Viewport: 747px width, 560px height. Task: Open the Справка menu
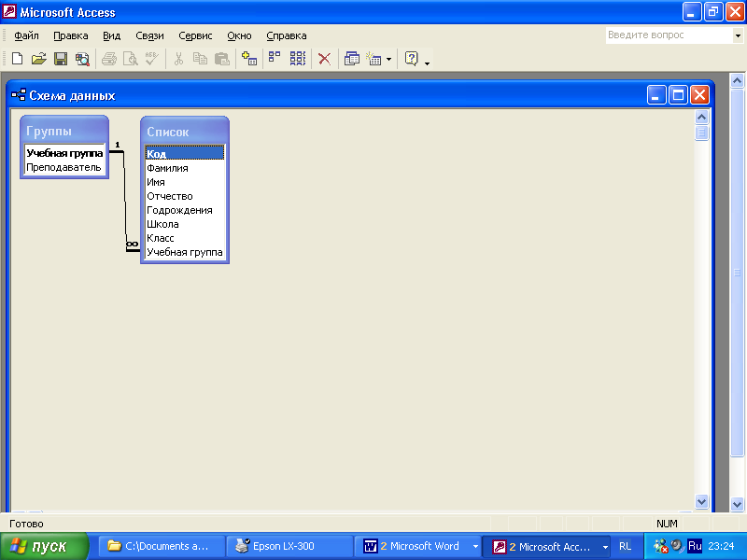point(287,35)
